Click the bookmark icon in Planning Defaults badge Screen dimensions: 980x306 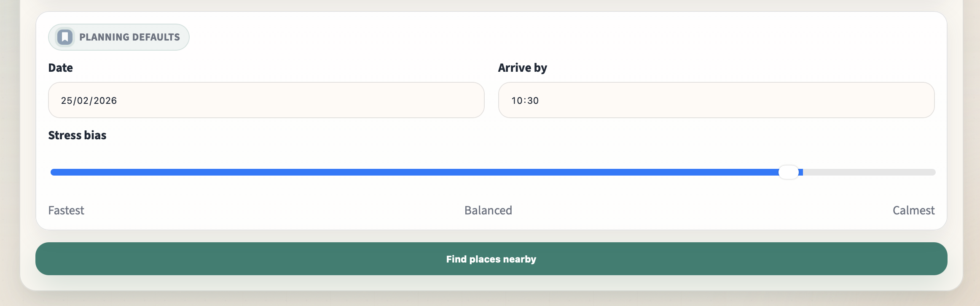(65, 37)
